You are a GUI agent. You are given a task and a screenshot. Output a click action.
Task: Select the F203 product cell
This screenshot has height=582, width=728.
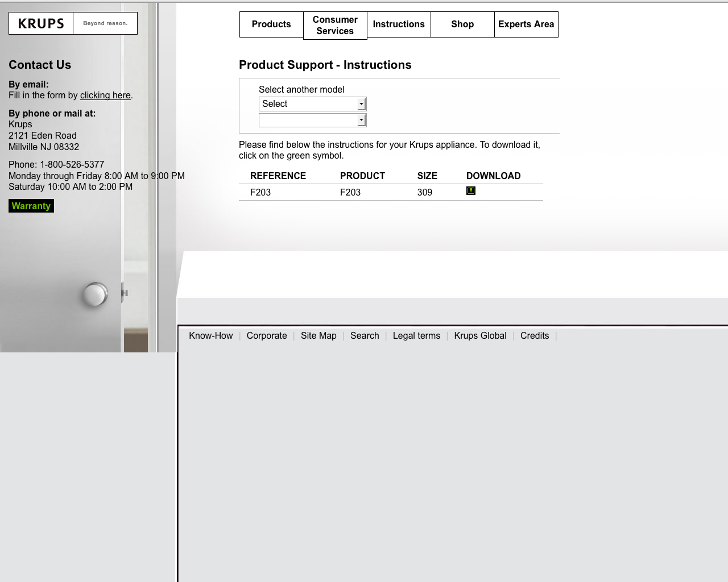click(x=350, y=193)
